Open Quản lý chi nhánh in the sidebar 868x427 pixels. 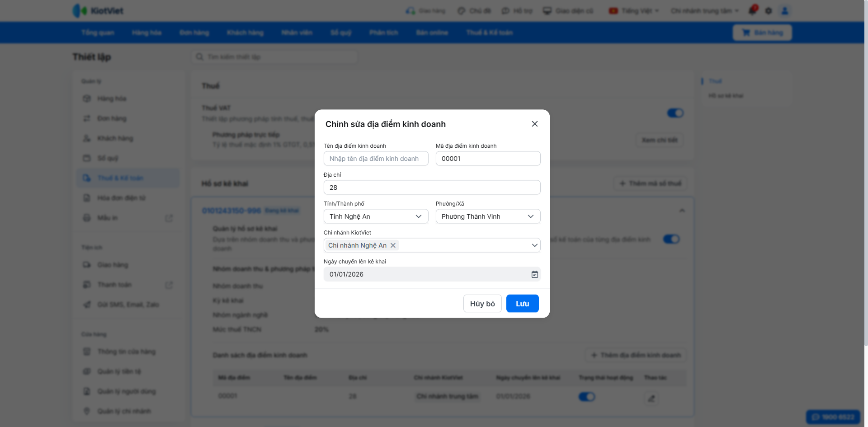pos(128,411)
